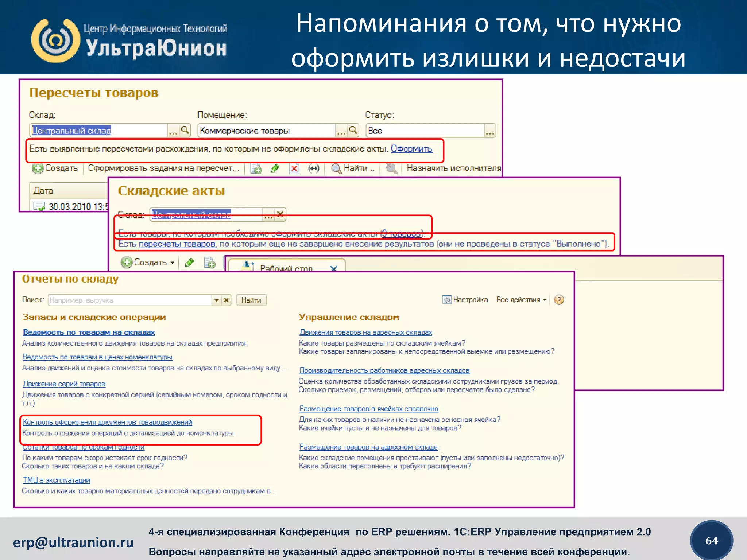
Task: Clear the Склад field in Складские акты
Action: tap(280, 214)
